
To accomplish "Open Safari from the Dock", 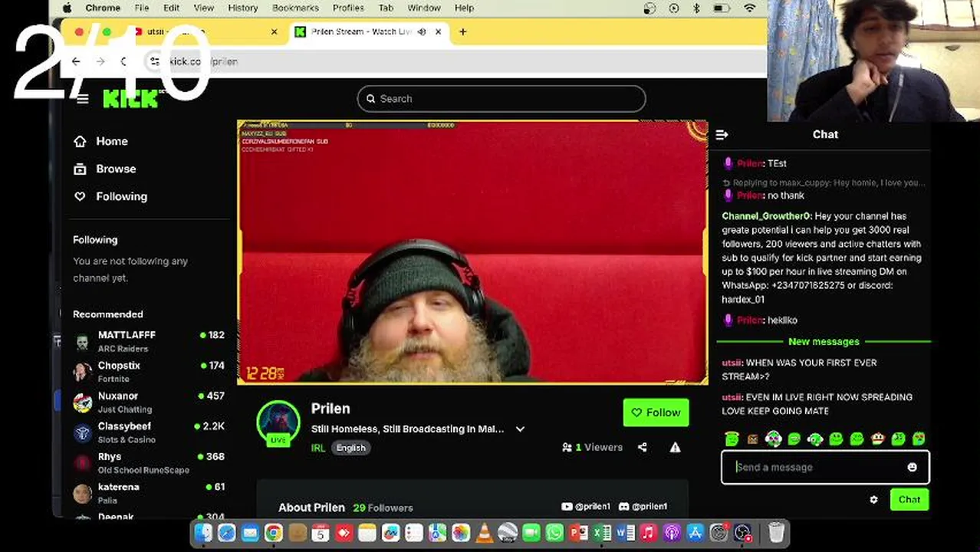I will [x=227, y=533].
